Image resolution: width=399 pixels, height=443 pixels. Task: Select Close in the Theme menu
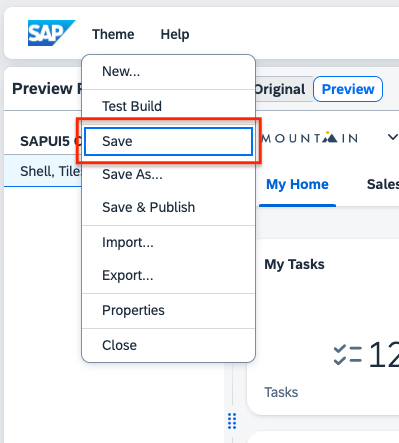point(168,345)
